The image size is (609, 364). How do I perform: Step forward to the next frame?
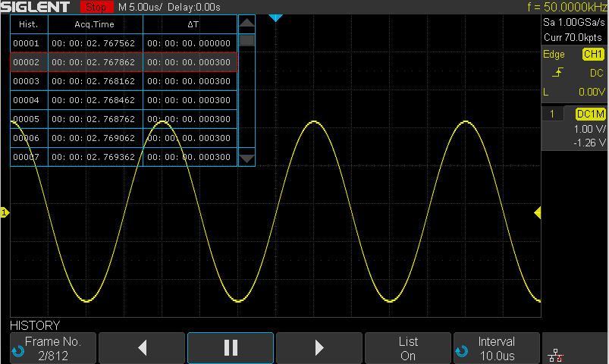[x=319, y=347]
